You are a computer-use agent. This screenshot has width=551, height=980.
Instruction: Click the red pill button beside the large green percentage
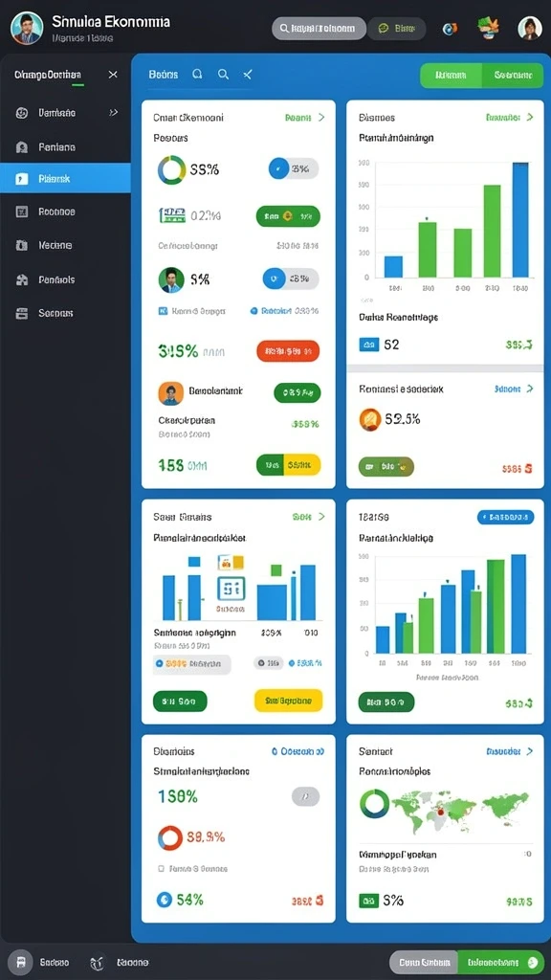(288, 351)
